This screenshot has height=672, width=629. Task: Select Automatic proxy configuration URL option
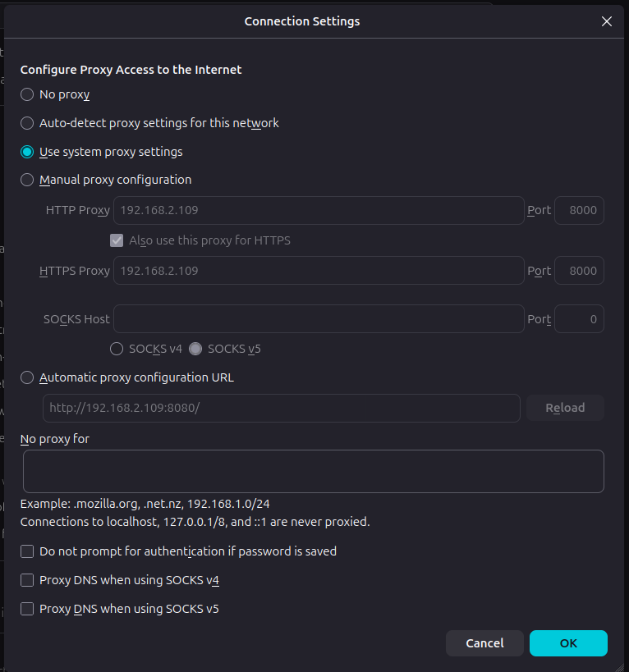click(x=27, y=377)
